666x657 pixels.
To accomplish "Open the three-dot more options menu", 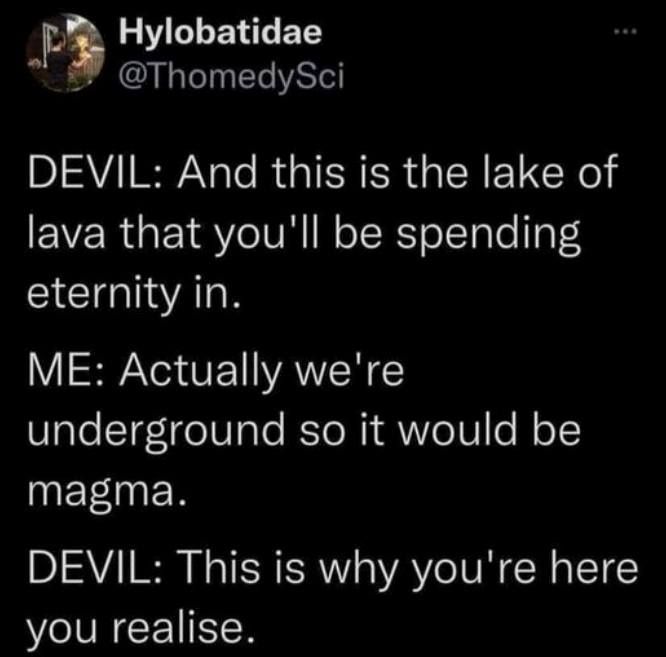I will point(626,31).
